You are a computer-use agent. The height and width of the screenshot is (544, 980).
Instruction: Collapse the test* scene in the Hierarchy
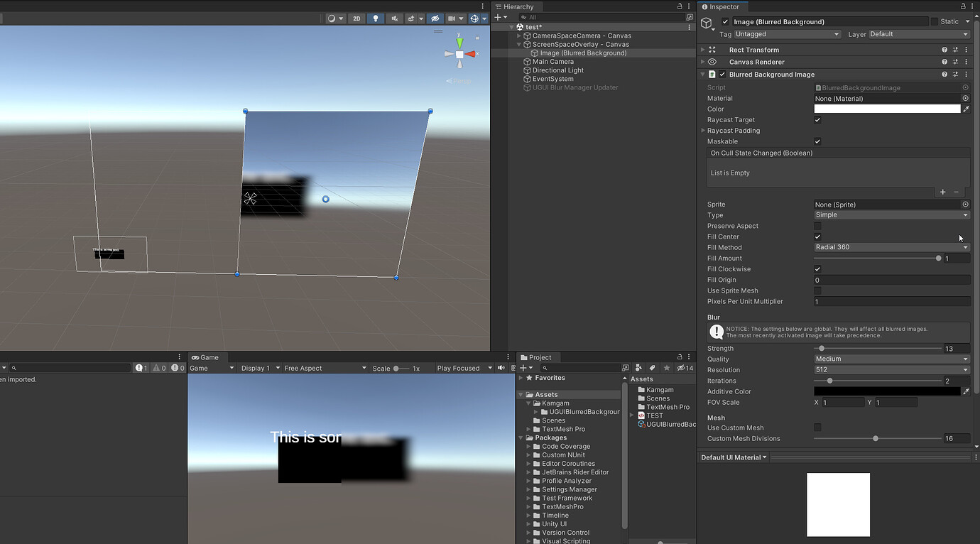(x=511, y=26)
